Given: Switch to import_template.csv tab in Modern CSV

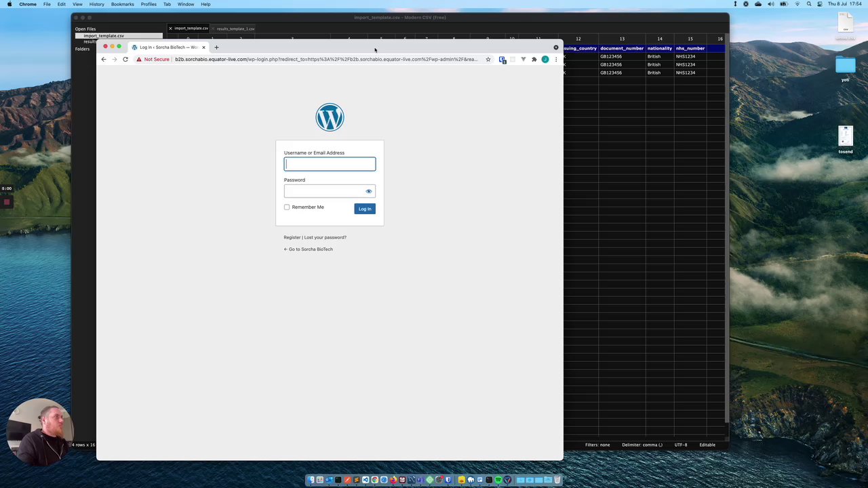Looking at the screenshot, I should click(191, 28).
